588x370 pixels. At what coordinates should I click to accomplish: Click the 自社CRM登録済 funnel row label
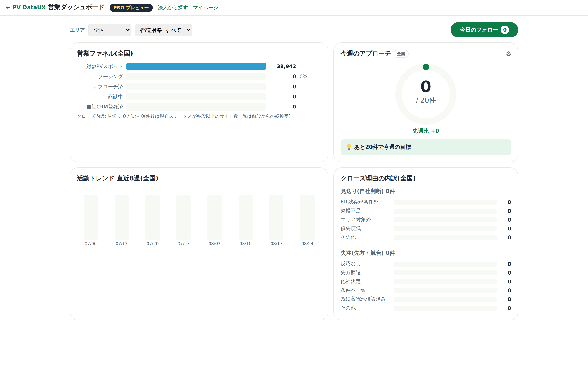coord(105,107)
